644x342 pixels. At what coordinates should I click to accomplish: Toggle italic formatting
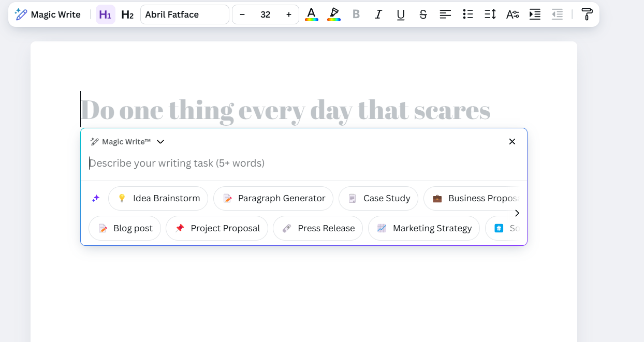tap(378, 14)
